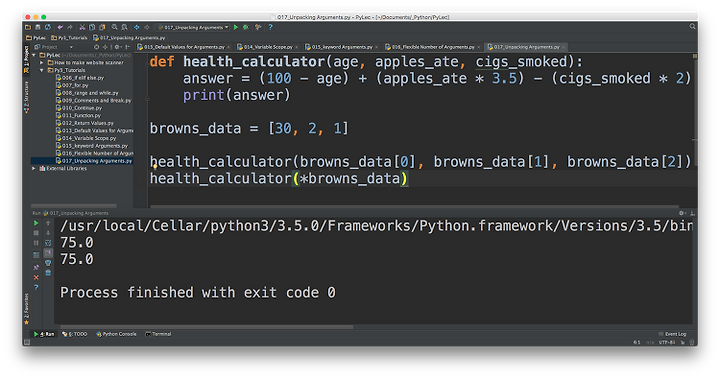This screenshot has width=720, height=378.
Task: Click the Paste icon in toolbar
Action: [x=102, y=27]
